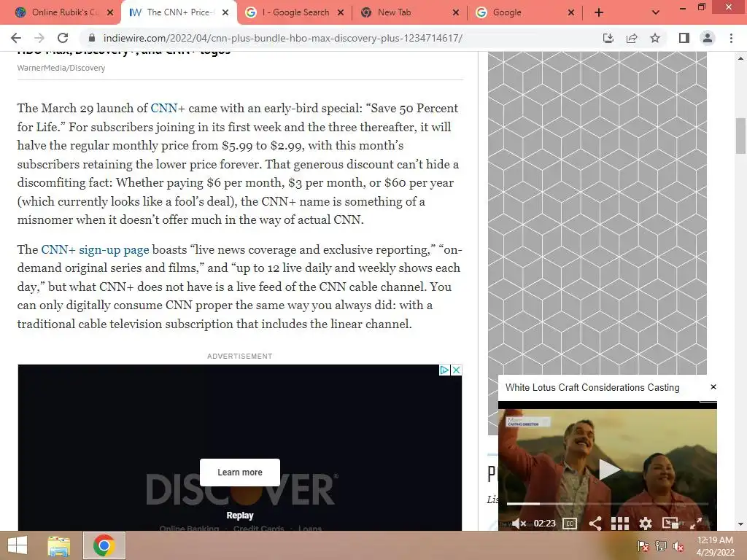Close the New Tab tab
The height and width of the screenshot is (560, 747).
pos(456,12)
